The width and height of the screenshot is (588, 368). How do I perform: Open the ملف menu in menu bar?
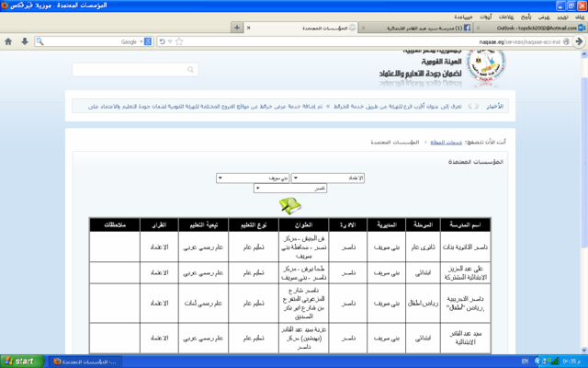(578, 16)
